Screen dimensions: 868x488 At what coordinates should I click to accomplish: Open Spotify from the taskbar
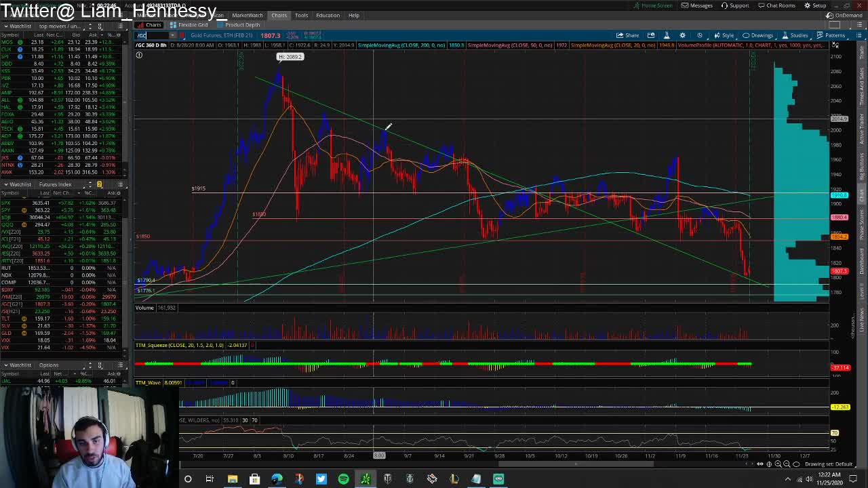pyautogui.click(x=343, y=479)
